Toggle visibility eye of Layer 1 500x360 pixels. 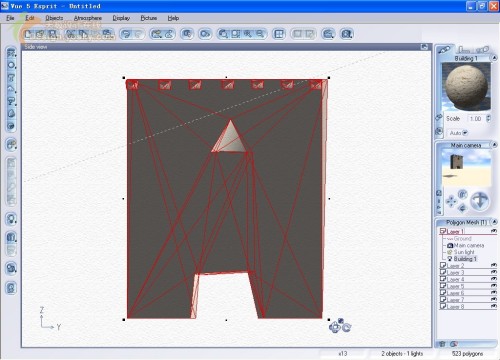(494, 231)
